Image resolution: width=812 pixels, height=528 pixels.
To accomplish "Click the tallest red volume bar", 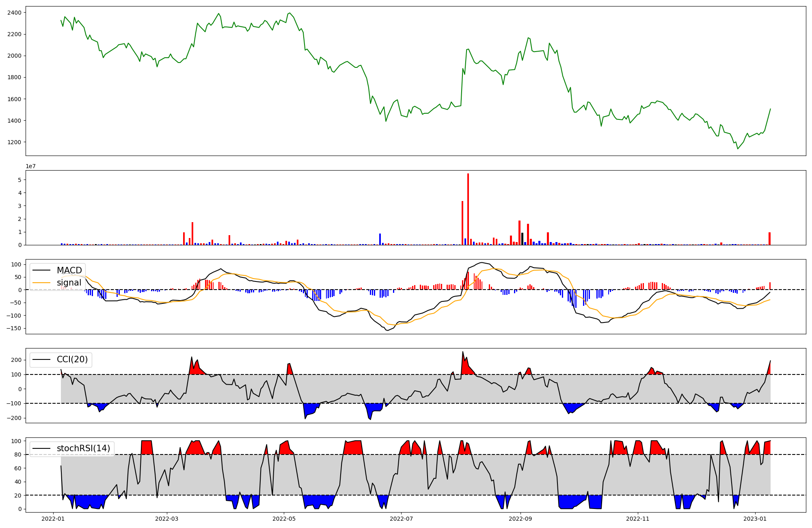I will [468, 209].
